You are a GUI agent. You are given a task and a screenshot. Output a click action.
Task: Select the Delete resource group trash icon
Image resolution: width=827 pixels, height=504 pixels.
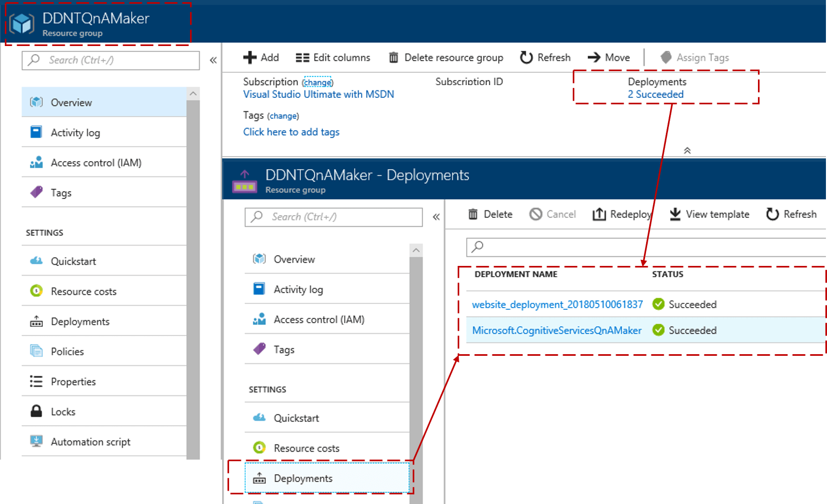(x=394, y=57)
